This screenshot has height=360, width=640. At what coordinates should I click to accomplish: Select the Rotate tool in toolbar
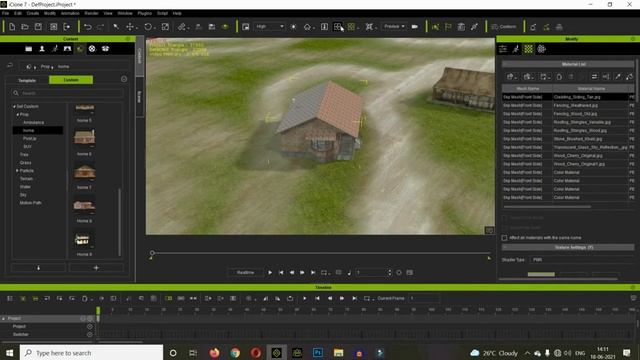pyautogui.click(x=148, y=27)
